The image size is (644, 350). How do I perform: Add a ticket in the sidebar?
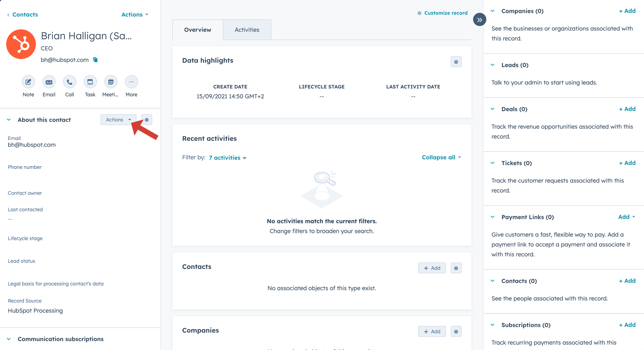pos(627,163)
